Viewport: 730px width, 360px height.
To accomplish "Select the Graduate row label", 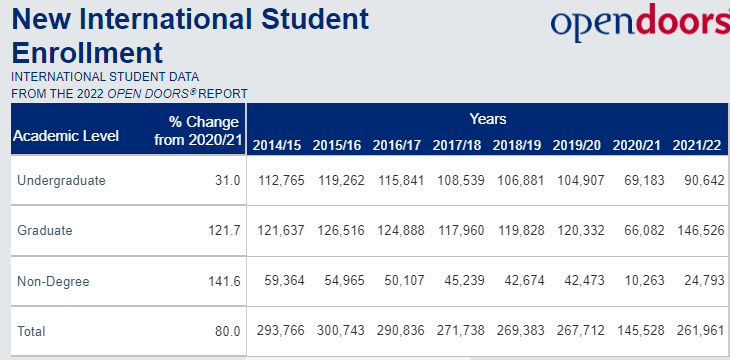I will pyautogui.click(x=45, y=231).
